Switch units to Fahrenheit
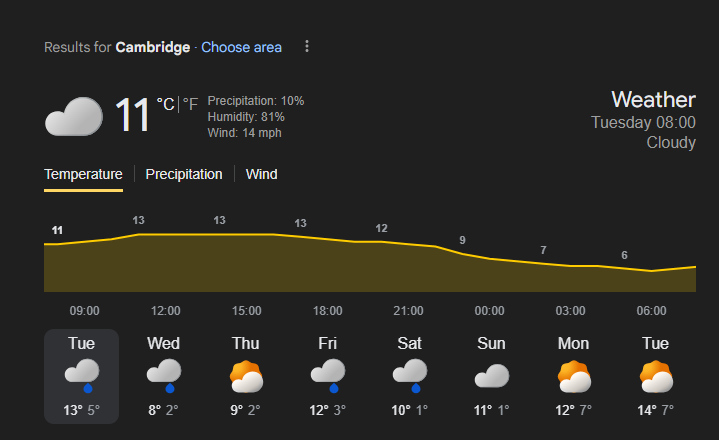The image size is (719, 440). pyautogui.click(x=190, y=104)
